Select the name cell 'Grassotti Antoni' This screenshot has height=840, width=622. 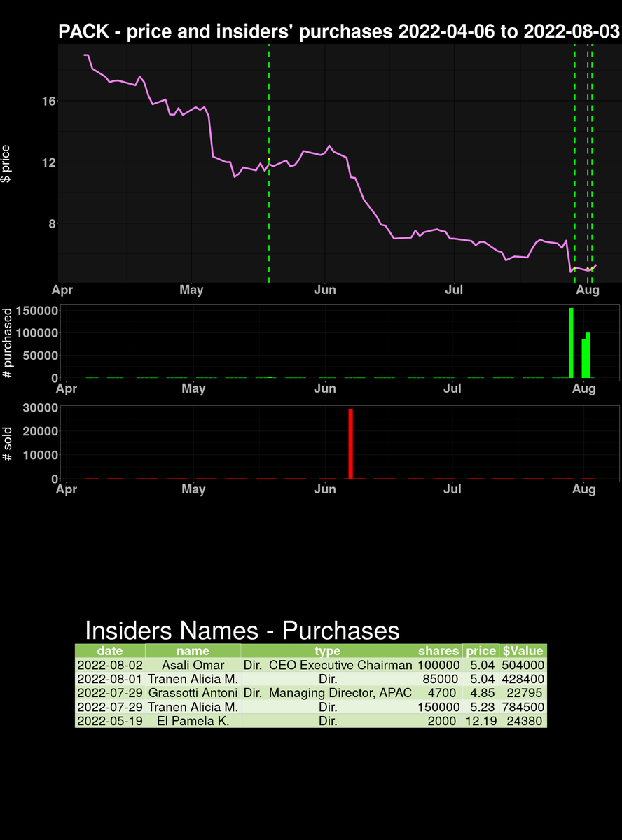pyautogui.click(x=193, y=693)
